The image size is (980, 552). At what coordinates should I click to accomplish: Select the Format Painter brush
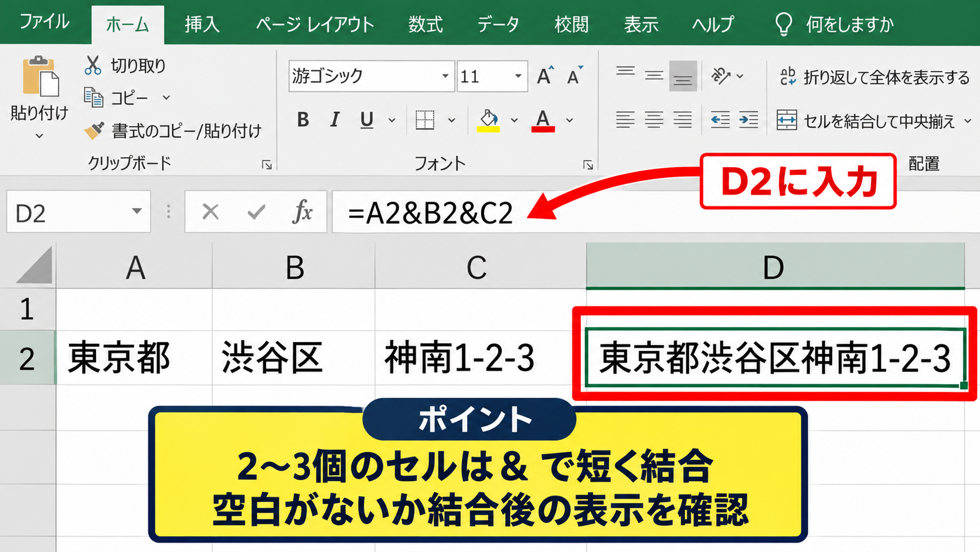(x=94, y=130)
